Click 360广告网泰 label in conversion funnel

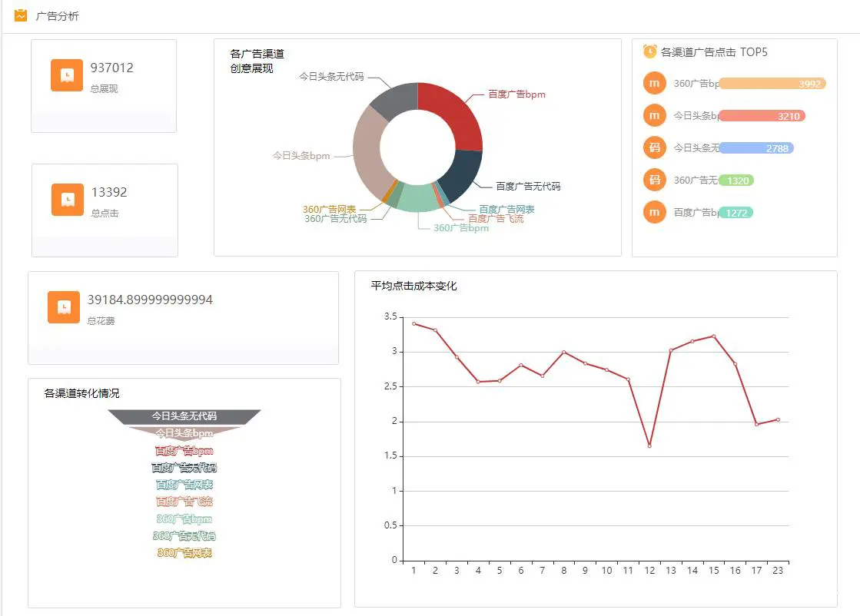184,553
